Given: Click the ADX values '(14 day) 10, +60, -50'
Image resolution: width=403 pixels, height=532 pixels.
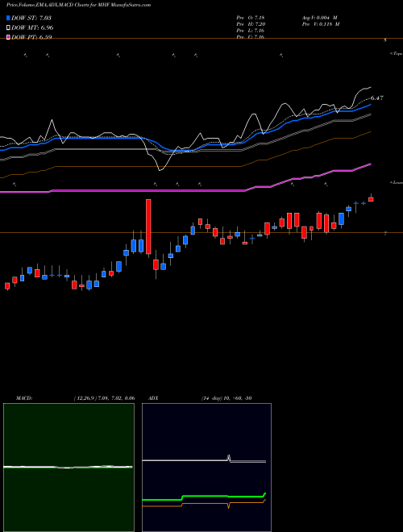Looking at the screenshot, I should [226, 398].
